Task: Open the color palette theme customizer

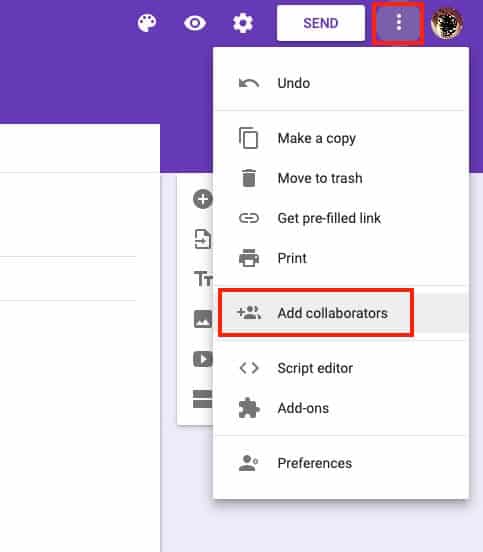Action: (x=147, y=23)
